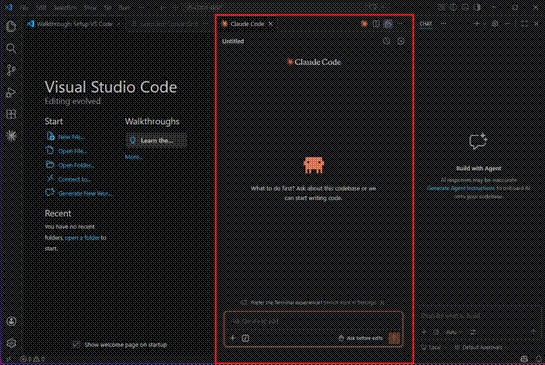This screenshot has width=545, height=365.
Task: Open Claude Code editor more actions
Action: coord(400,24)
